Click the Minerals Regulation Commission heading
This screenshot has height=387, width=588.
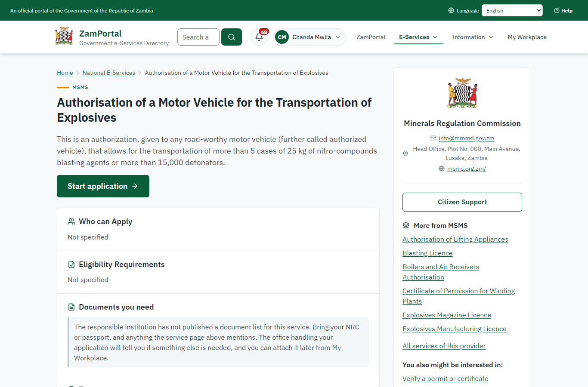462,123
